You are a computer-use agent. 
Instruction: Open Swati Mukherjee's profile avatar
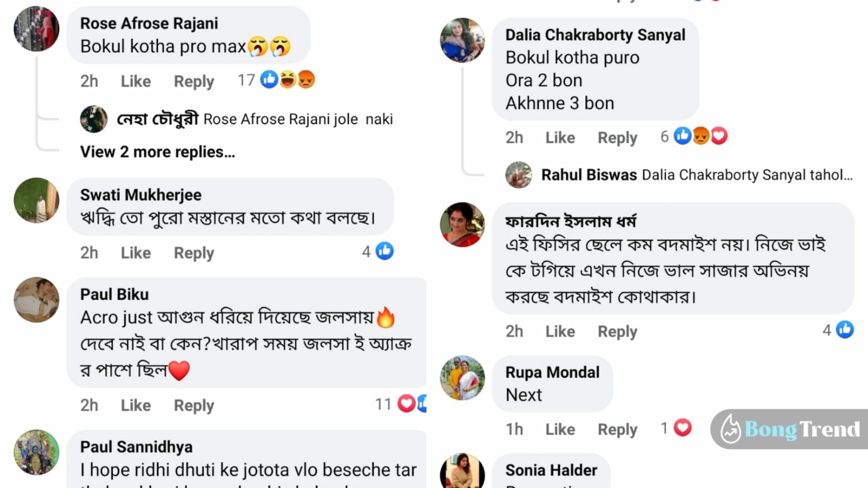36,200
